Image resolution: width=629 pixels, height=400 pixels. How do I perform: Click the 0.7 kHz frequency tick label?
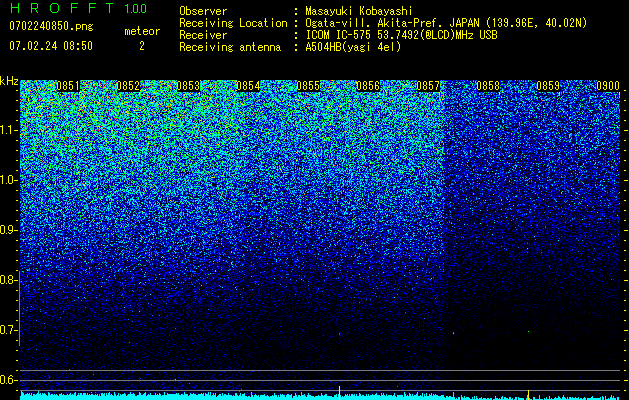point(7,330)
